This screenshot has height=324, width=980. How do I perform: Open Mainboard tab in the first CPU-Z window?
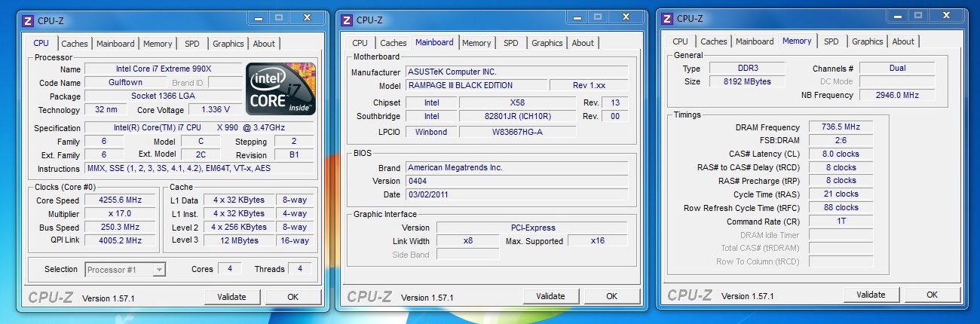pos(115,44)
